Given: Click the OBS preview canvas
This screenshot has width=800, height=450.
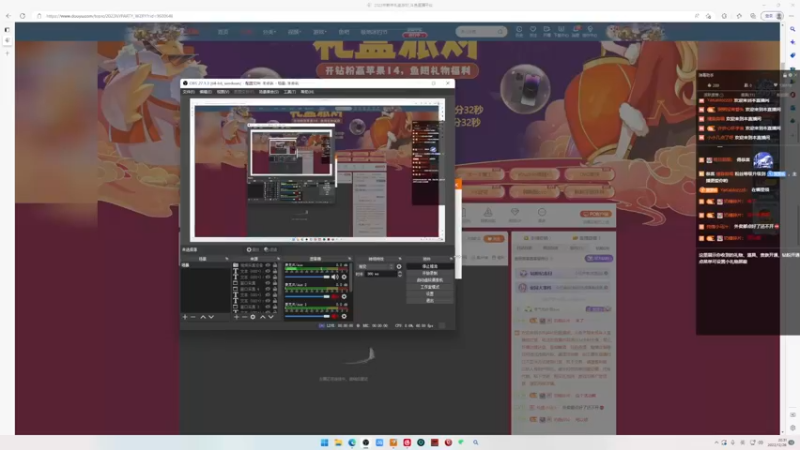Looking at the screenshot, I should point(317,170).
